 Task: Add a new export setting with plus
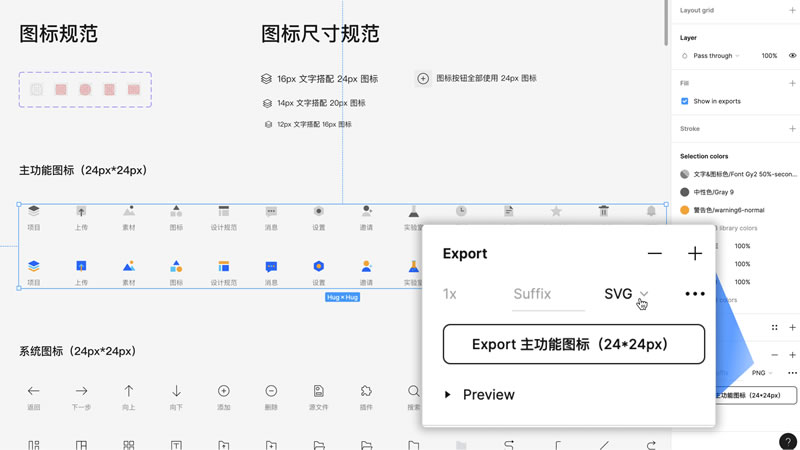[x=695, y=254]
